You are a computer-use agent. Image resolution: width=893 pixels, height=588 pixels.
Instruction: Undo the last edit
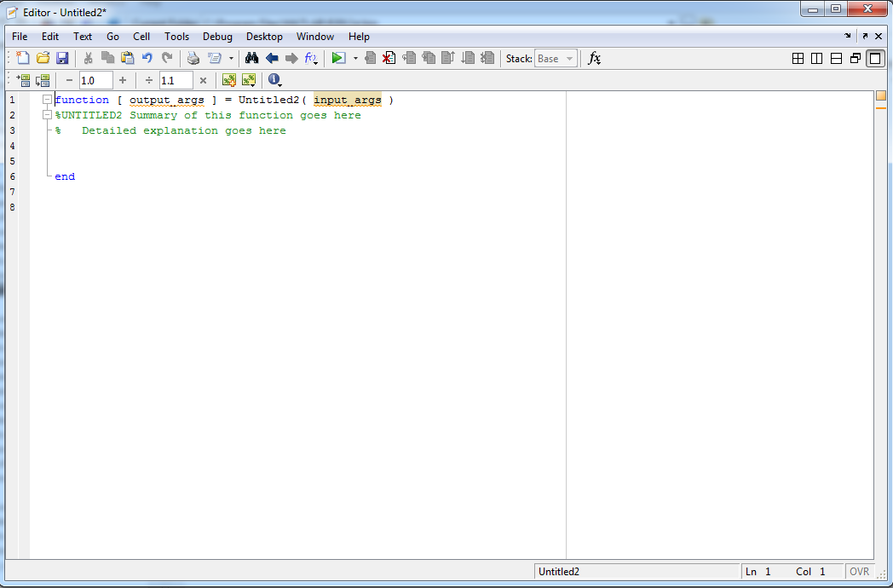point(147,58)
